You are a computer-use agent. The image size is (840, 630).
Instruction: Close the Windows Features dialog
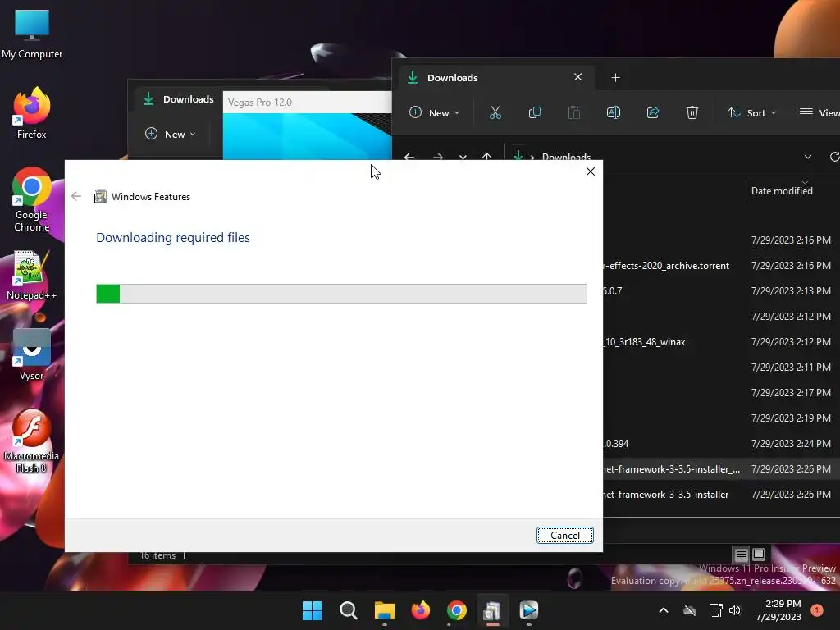[x=591, y=171]
